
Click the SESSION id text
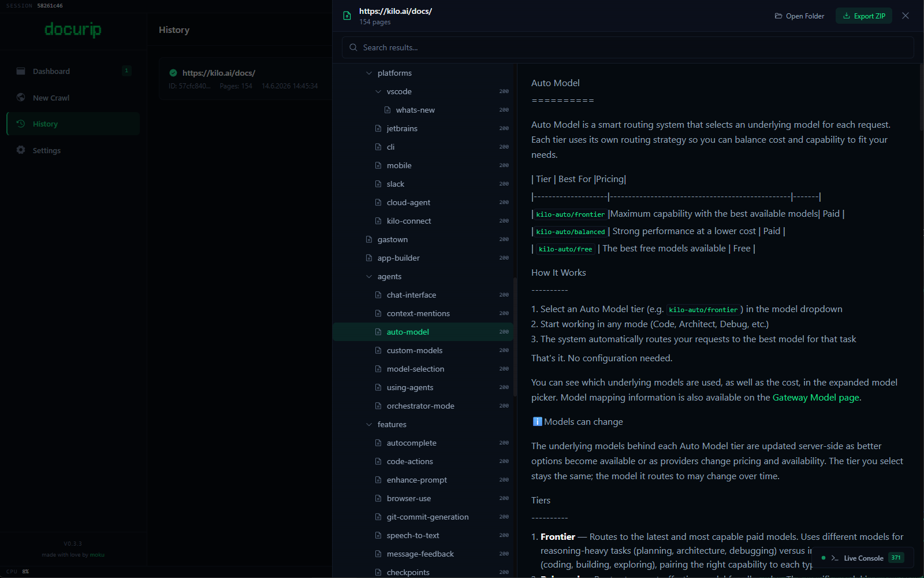pos(50,6)
